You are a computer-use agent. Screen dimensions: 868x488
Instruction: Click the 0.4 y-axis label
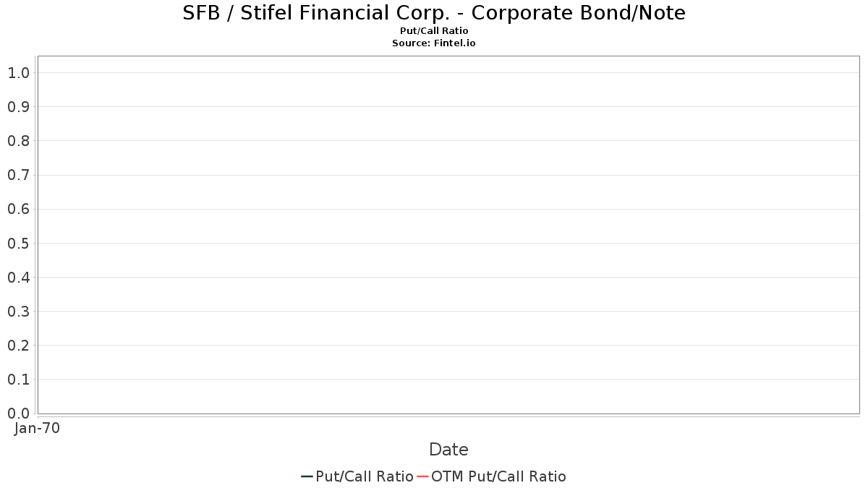click(19, 277)
